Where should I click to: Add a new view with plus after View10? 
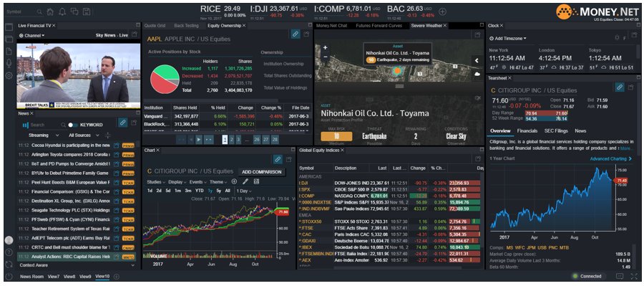pos(116,277)
